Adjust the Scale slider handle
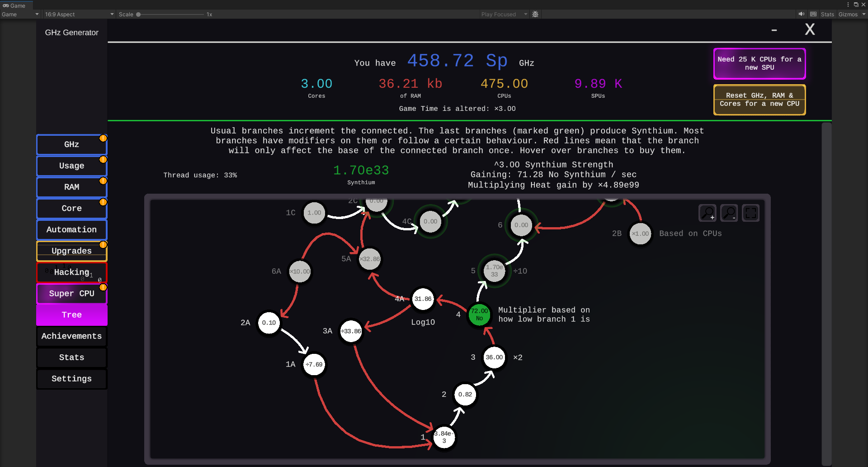Screen dimensions: 868x467 (x=138, y=14)
